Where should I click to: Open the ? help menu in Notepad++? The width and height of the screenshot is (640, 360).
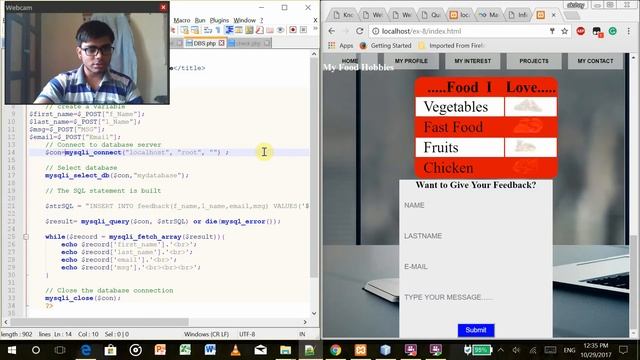(262, 20)
